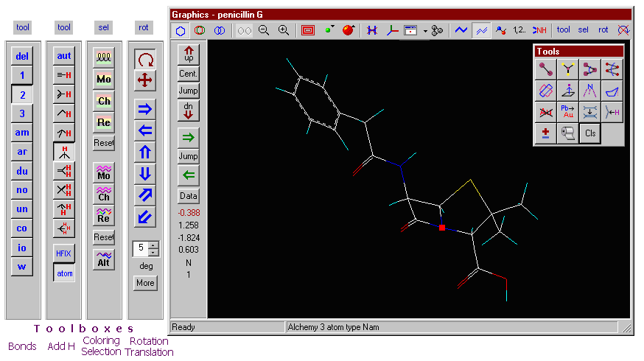The height and width of the screenshot is (361, 644).
Task: Increase the rotation degree stepper value
Action: point(153,245)
